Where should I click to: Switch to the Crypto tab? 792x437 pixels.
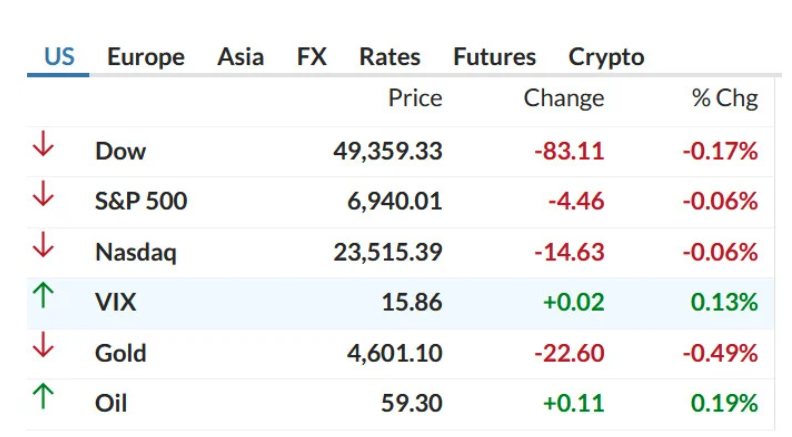[x=606, y=57]
